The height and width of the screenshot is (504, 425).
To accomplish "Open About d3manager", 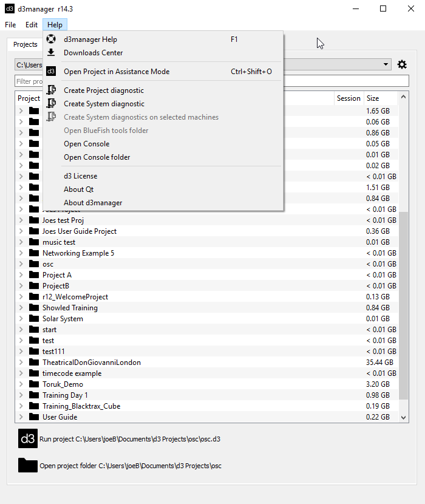I will (x=163, y=203).
